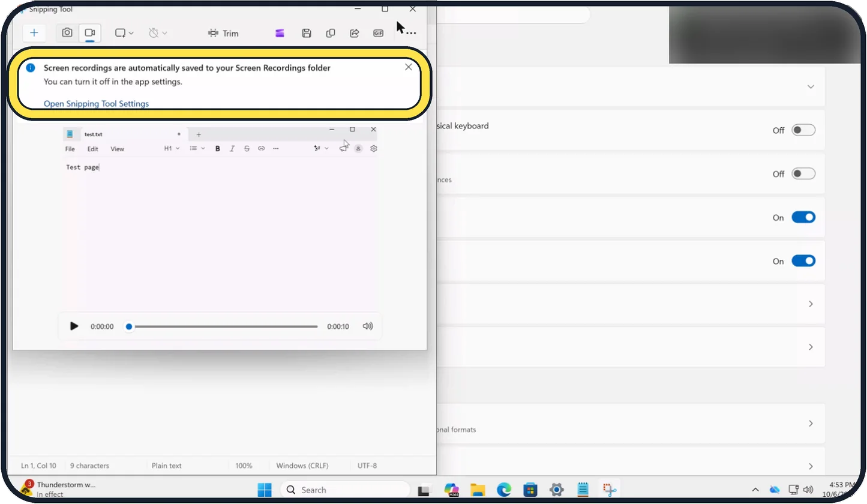Screen dimensions: 867x504
Task: Open the snip shape mode dropdown
Action: [124, 33]
